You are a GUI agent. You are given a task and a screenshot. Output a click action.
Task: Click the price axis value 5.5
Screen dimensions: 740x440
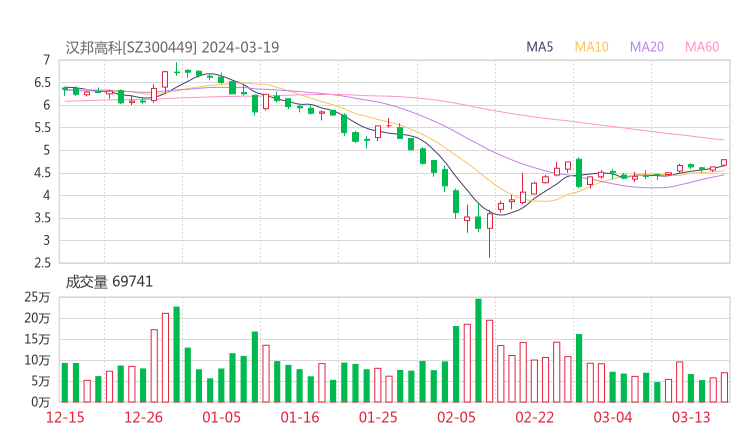(42, 127)
